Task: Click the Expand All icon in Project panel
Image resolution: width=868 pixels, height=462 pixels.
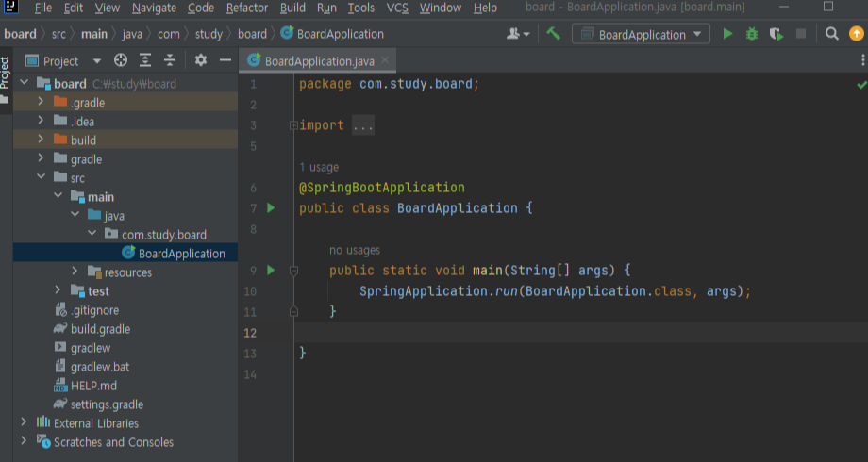Action: pos(145,60)
